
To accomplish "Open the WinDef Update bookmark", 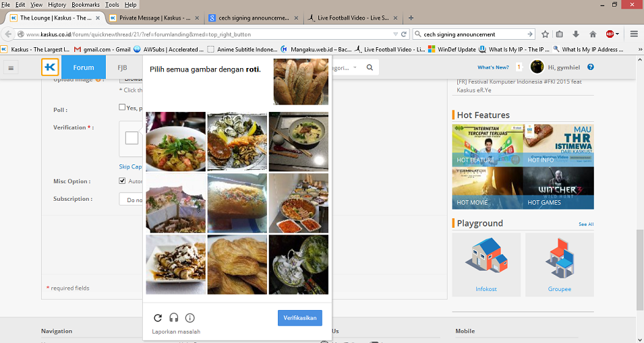I will [x=452, y=49].
